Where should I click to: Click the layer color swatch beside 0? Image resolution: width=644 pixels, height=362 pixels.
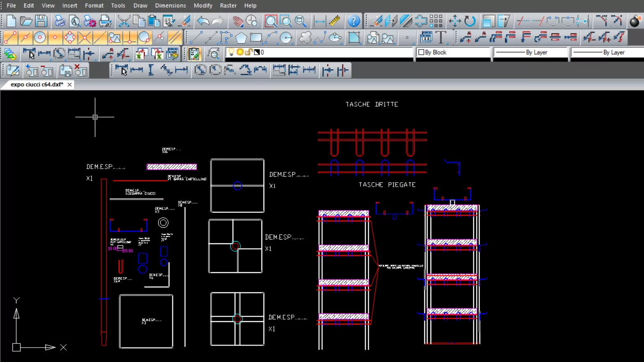coord(256,52)
